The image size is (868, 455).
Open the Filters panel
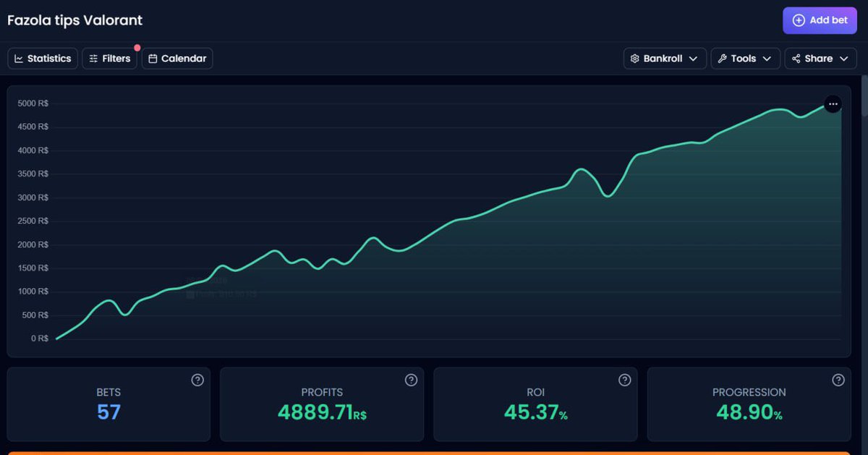click(109, 59)
